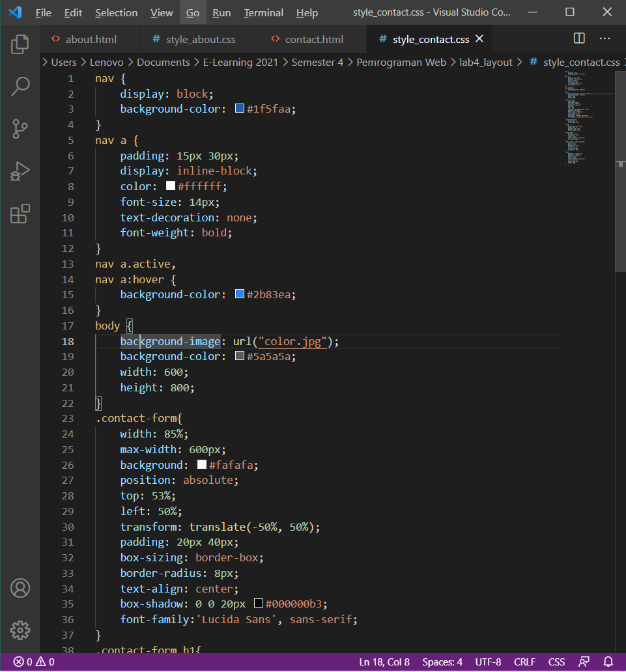
Task: Open the Run and Debug view
Action: [20, 171]
